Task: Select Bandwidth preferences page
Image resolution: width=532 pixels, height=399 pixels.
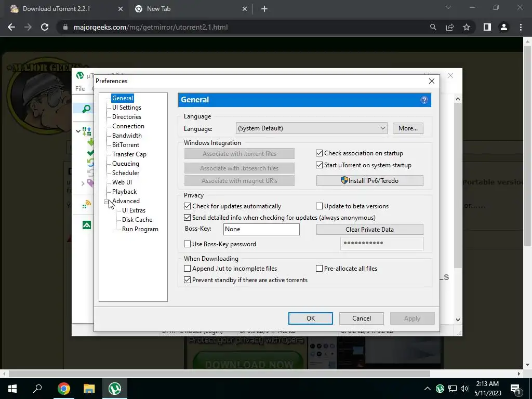Action: (x=127, y=136)
